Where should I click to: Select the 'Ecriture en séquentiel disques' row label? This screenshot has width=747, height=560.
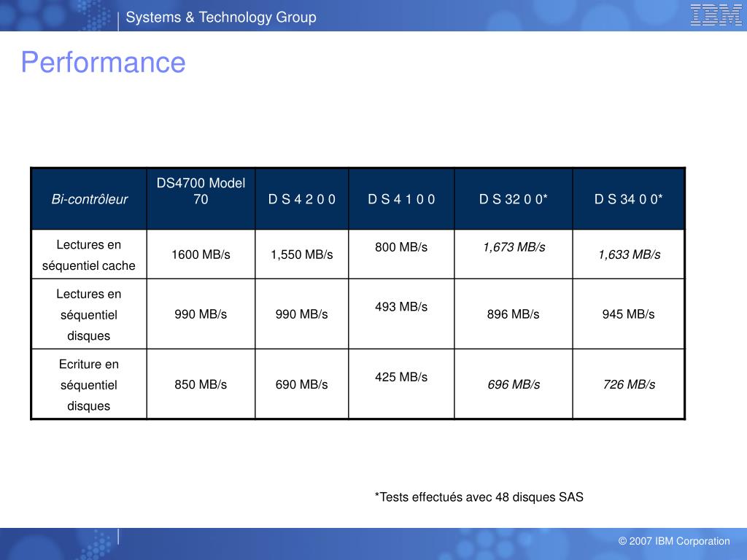[89, 385]
